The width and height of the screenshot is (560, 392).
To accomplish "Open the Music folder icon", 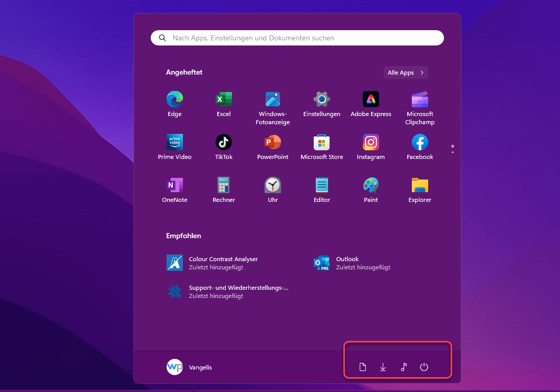I will tap(404, 367).
